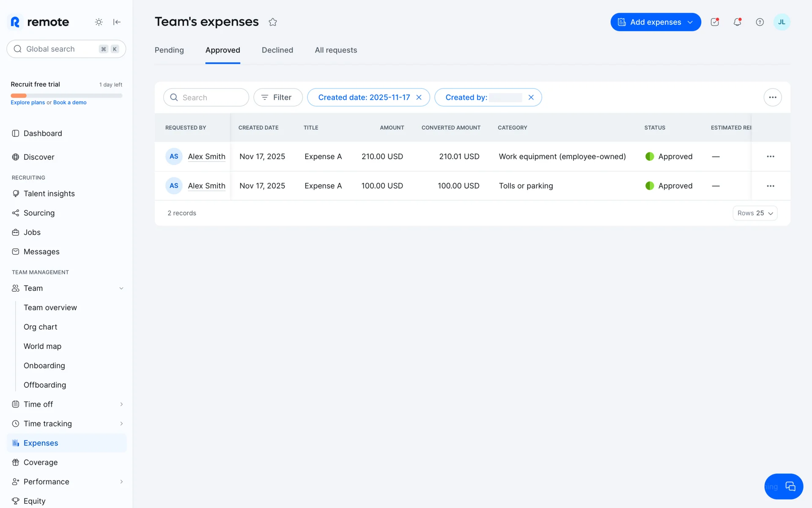Viewport: 812px width, 508px height.
Task: Remove the Created date filter chip
Action: 419,97
